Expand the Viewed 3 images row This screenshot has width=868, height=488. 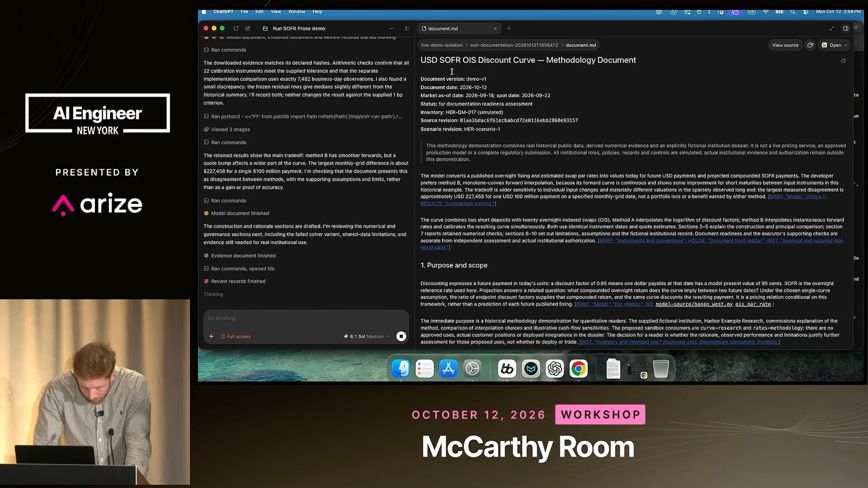click(x=227, y=130)
